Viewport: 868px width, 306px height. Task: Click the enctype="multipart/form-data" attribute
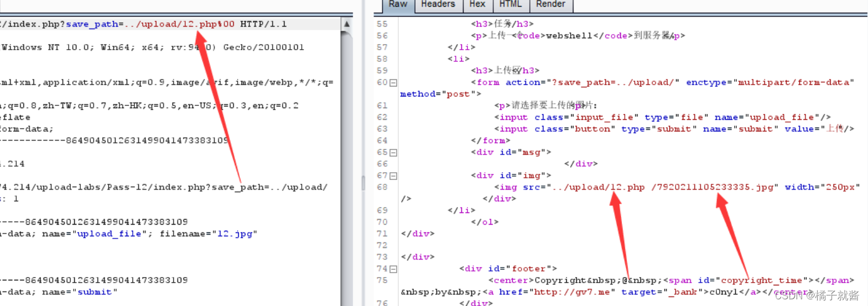770,82
